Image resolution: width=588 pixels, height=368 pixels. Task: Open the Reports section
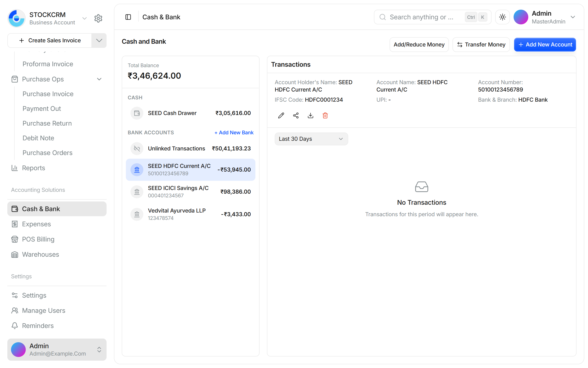pos(57,168)
